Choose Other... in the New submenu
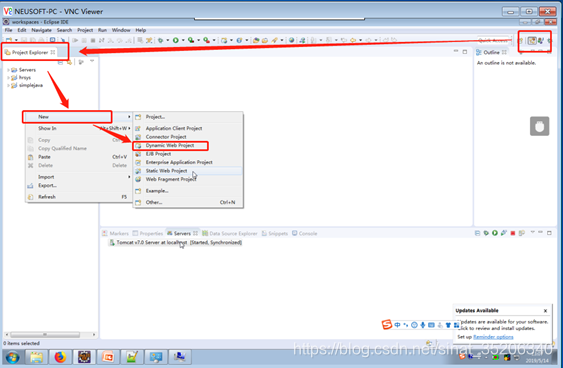Viewport: 563px width, 368px height. click(x=187, y=202)
